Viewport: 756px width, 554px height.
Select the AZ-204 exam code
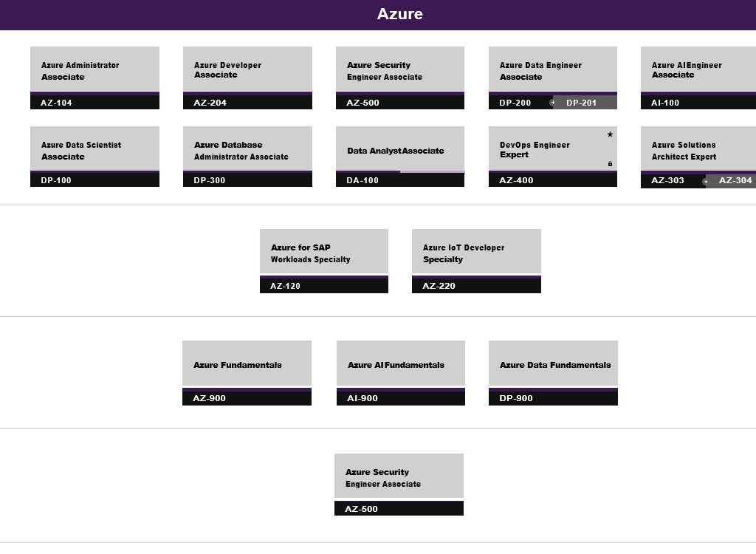(x=210, y=103)
